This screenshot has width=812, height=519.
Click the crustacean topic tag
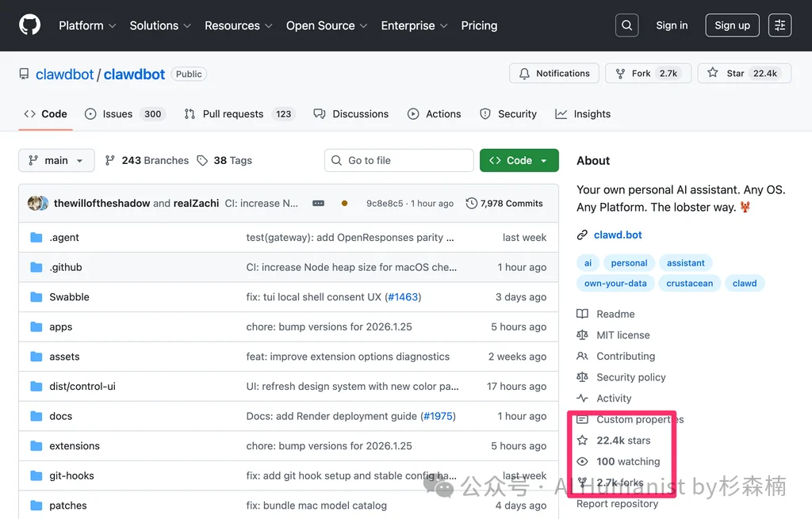(x=689, y=283)
